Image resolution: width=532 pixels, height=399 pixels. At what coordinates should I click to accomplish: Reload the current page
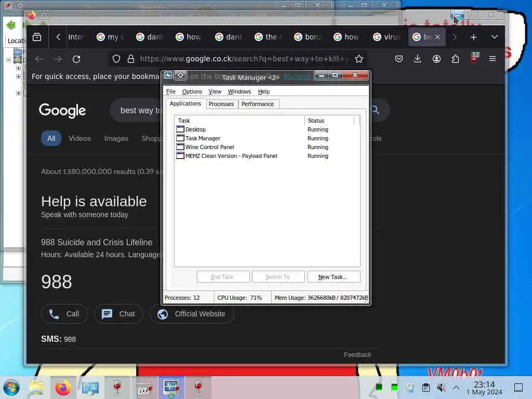pos(76,59)
